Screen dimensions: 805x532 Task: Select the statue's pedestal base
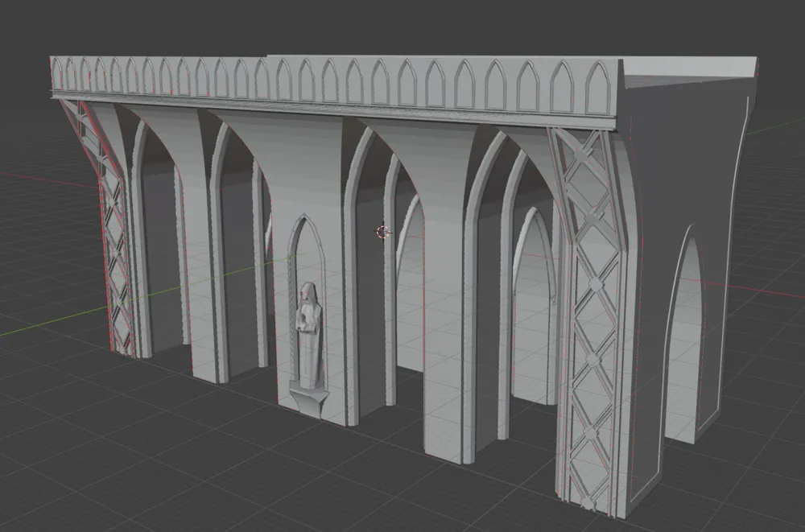tap(309, 401)
